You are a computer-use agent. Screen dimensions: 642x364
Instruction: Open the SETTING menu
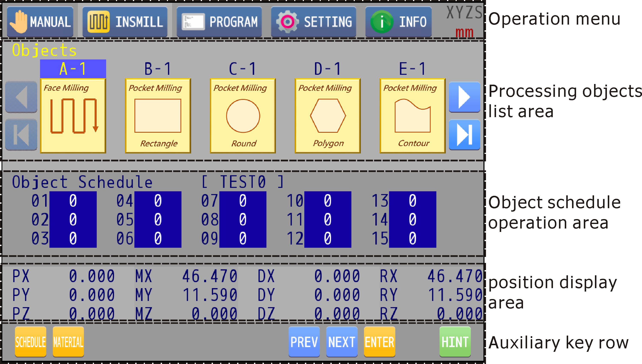click(x=313, y=22)
